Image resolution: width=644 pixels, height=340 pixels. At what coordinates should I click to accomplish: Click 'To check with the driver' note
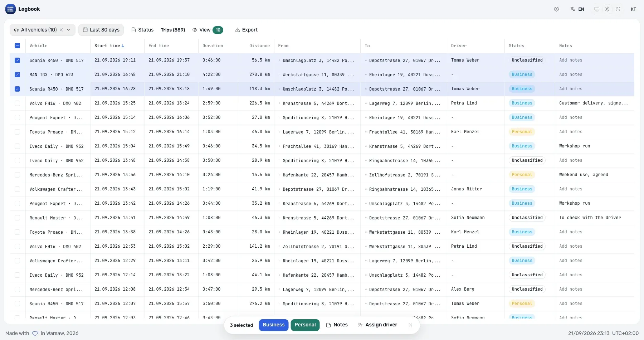tap(590, 218)
